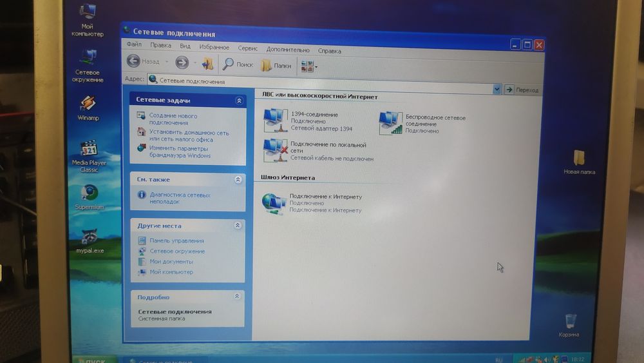The height and width of the screenshot is (363, 644).
Task: Select the Беспроводное сетевое соединение icon
Action: (390, 123)
